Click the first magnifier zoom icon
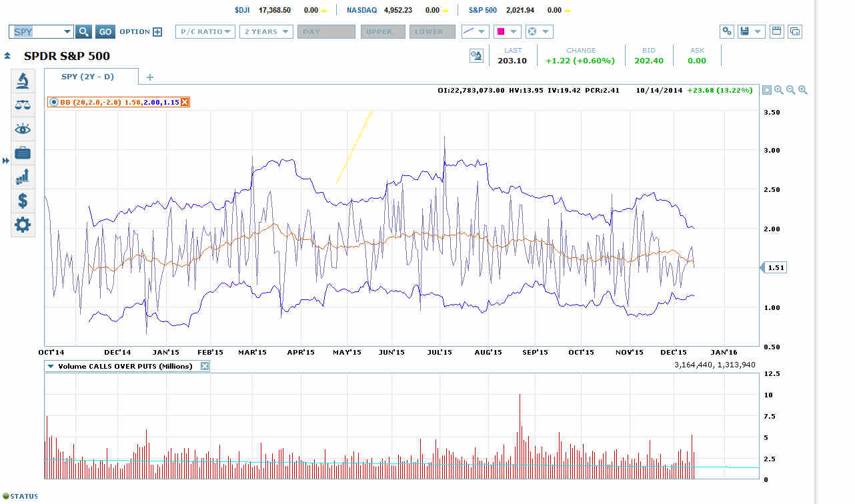This screenshot has height=504, width=855. [x=778, y=90]
